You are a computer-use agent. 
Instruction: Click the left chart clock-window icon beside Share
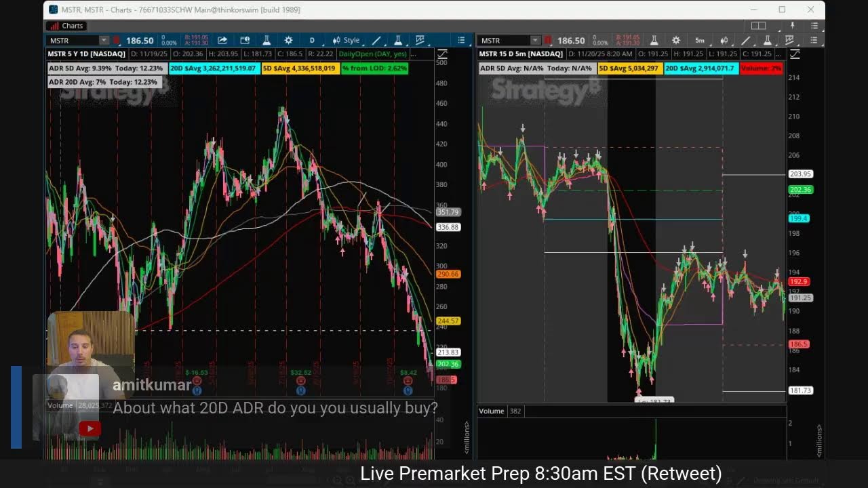[x=245, y=41]
